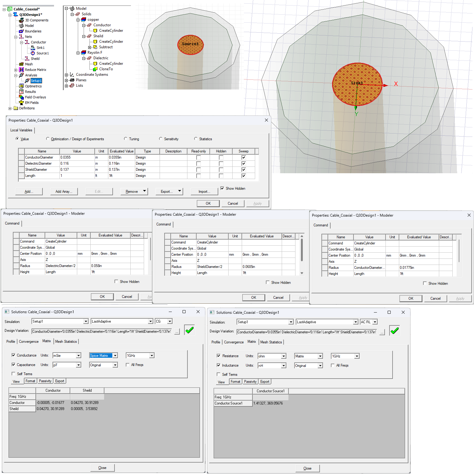Select the Tuning radio button
The height and width of the screenshot is (476, 474).
[126, 139]
